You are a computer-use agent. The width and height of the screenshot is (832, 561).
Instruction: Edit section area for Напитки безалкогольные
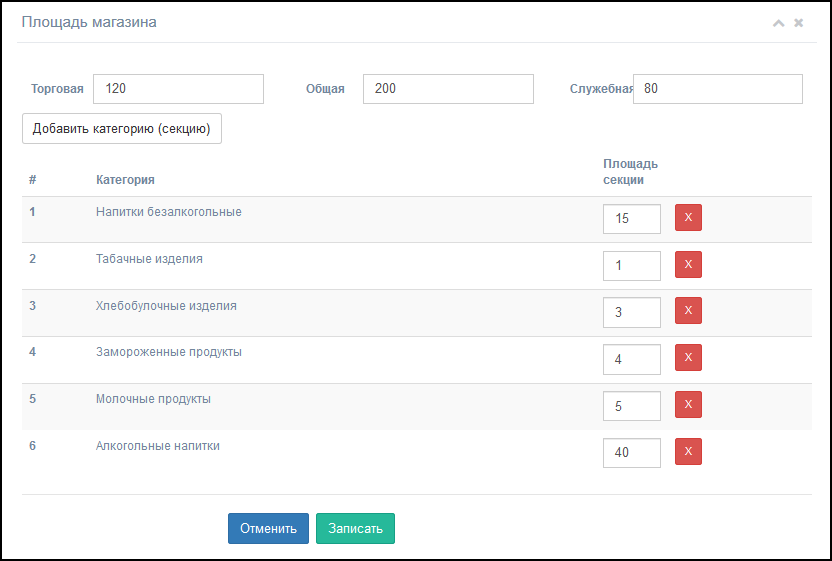tap(632, 219)
